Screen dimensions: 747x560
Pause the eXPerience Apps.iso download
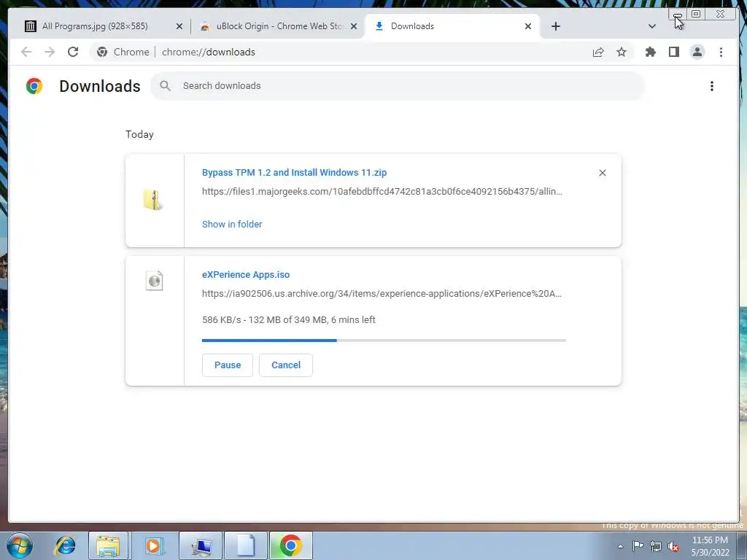pyautogui.click(x=228, y=365)
